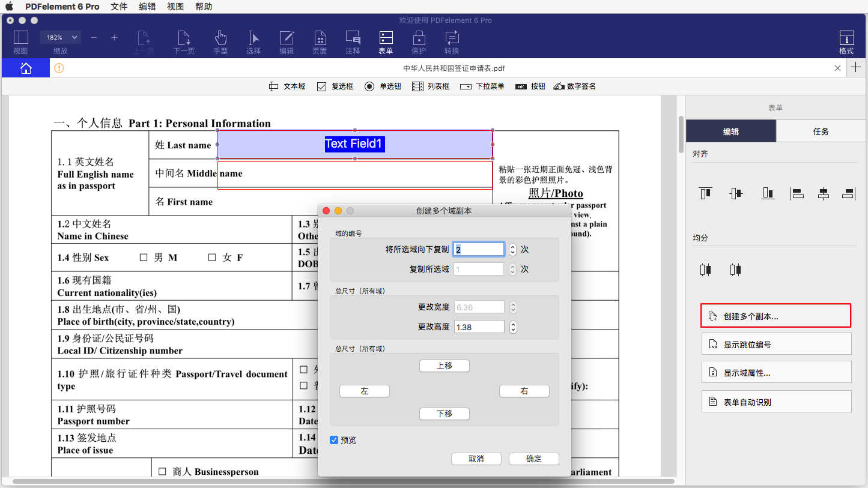Image resolution: width=868 pixels, height=488 pixels.
Task: Run 表单自动识别 automatic form recognition
Action: [x=776, y=401]
